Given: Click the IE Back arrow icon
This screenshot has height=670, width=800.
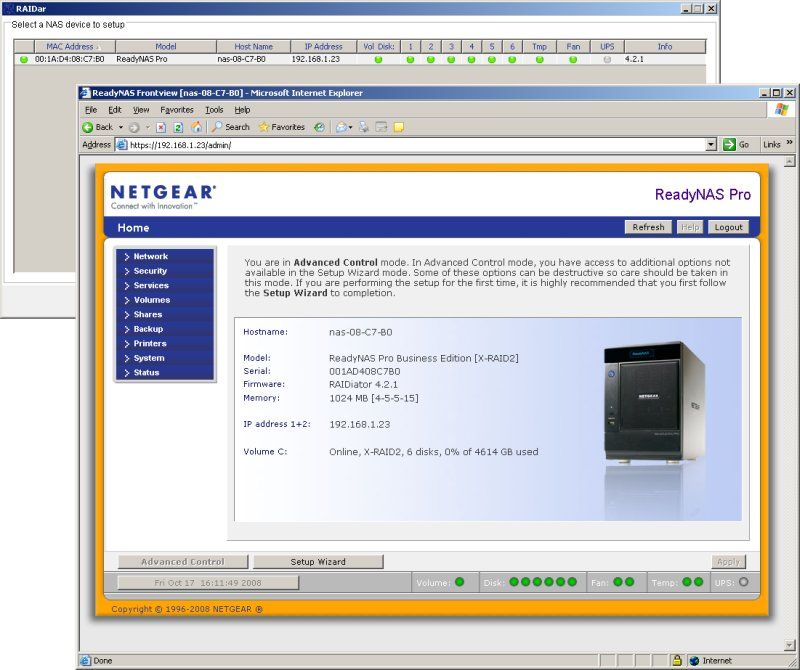Looking at the screenshot, I should click(88, 127).
